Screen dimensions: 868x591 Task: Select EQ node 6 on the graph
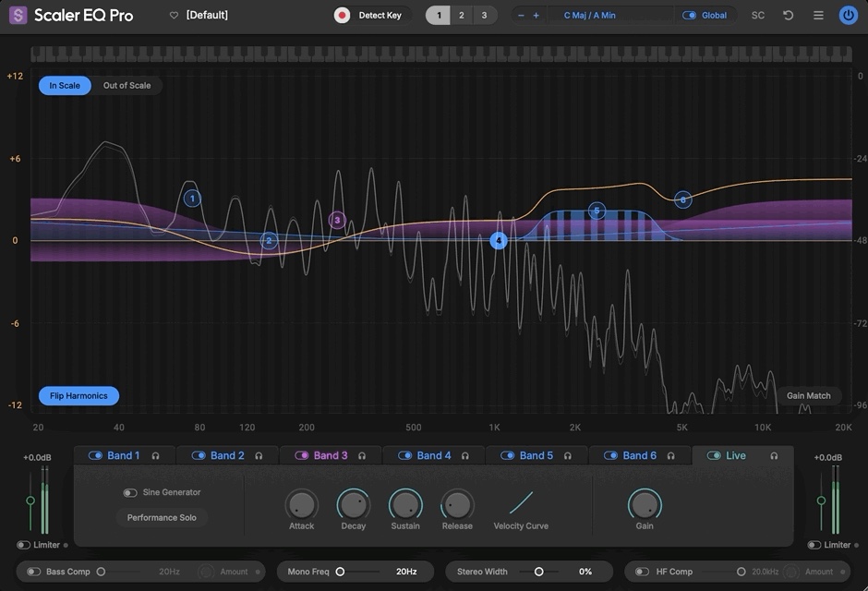683,199
